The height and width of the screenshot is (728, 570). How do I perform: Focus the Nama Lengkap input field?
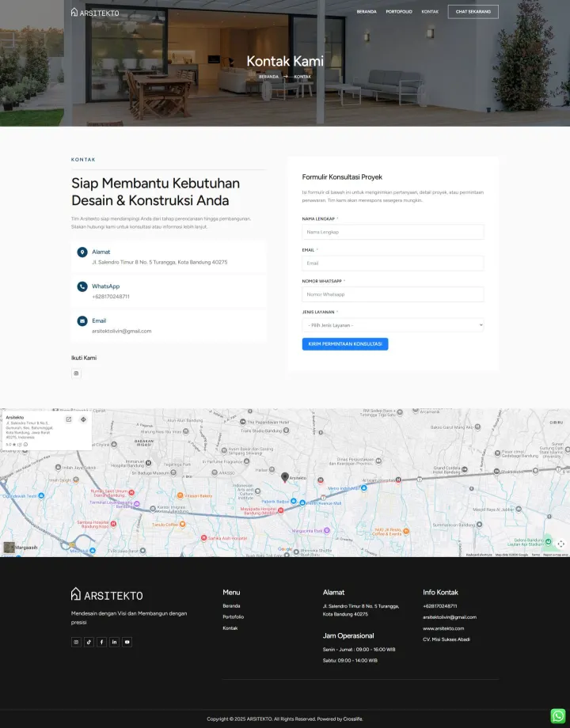[x=393, y=232]
